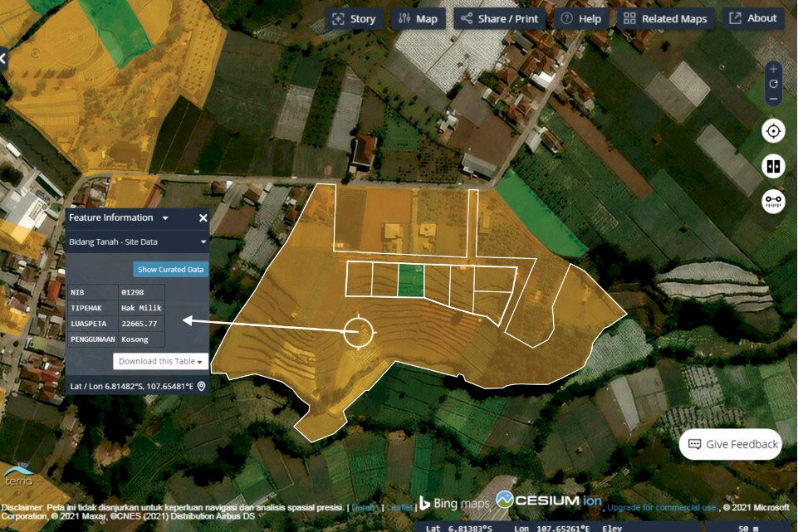The height and width of the screenshot is (532, 798).
Task: Activate the distance measure tool
Action: [773, 202]
